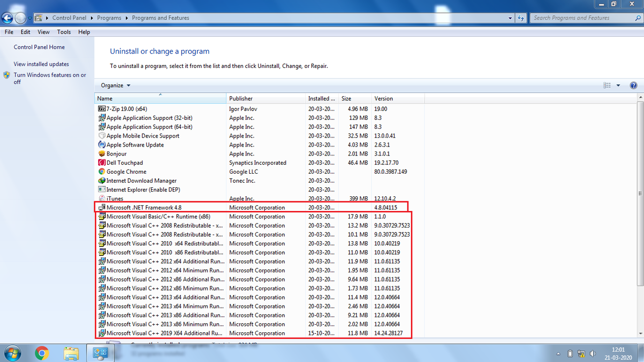
Task: Click the Synaptics Incorporated publisher cell
Action: 258,163
